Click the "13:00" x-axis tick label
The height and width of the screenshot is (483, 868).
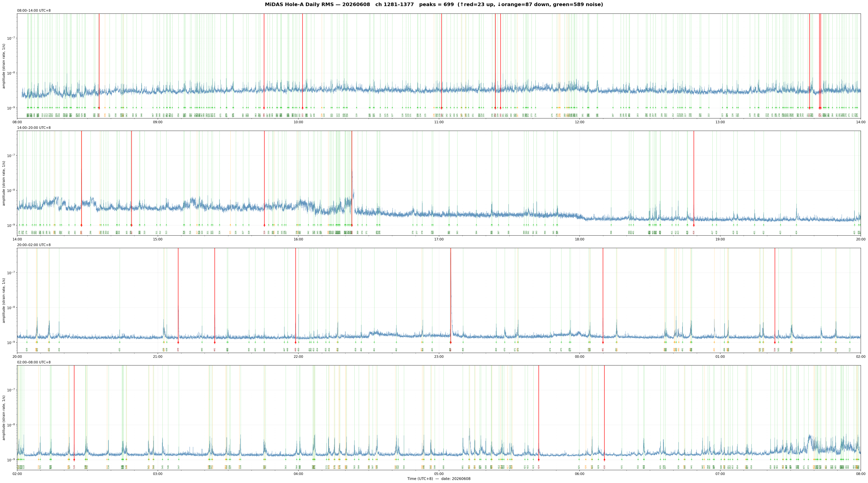720,122
